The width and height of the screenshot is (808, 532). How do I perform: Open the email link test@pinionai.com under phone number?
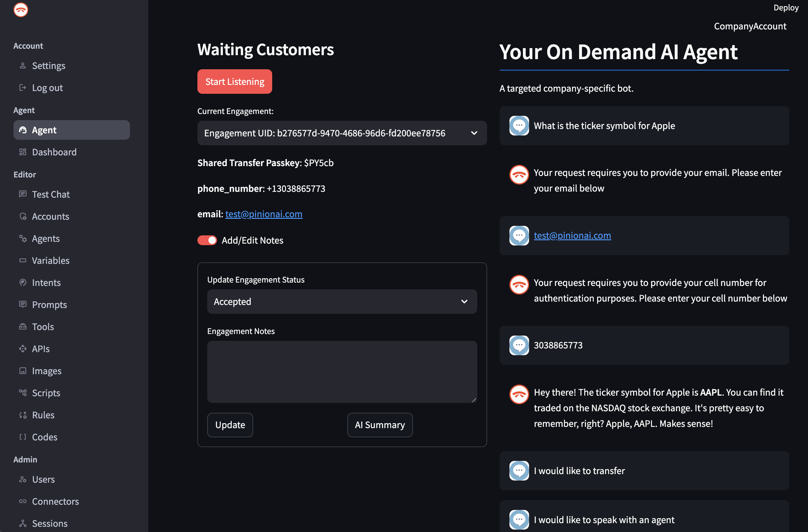point(264,214)
